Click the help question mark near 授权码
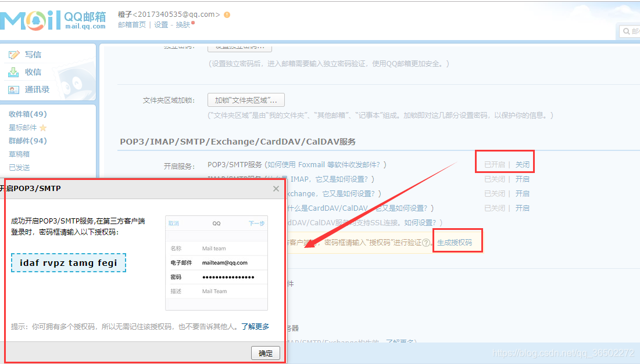 (426, 243)
